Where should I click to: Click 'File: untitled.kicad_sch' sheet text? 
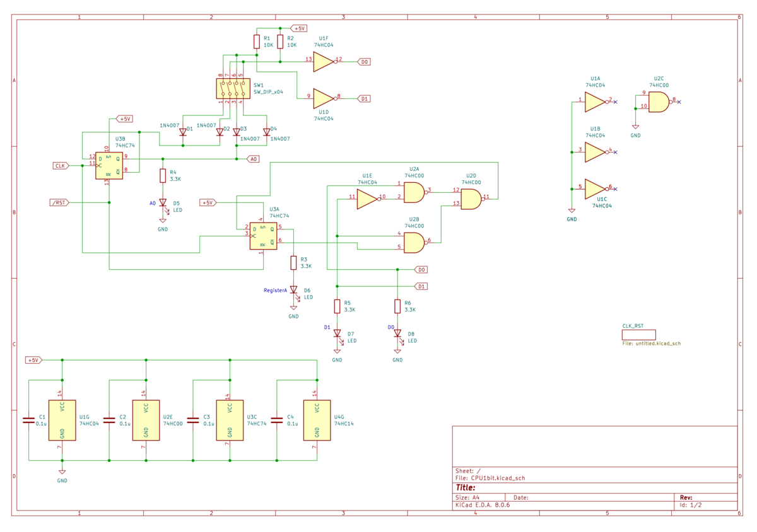pos(651,344)
